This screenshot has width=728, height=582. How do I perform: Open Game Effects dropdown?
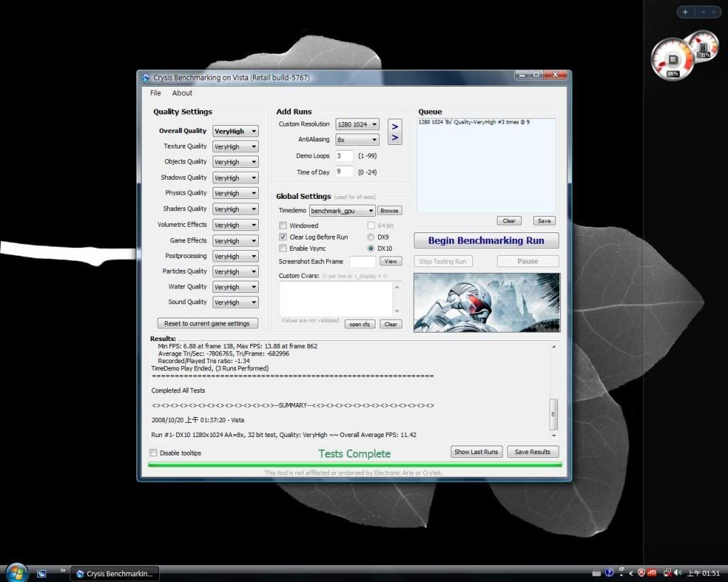pos(235,241)
